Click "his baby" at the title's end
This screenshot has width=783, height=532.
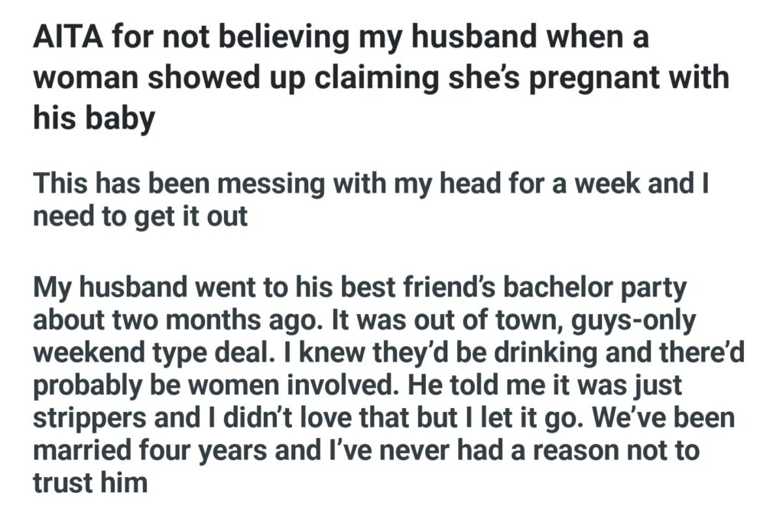[x=93, y=119]
